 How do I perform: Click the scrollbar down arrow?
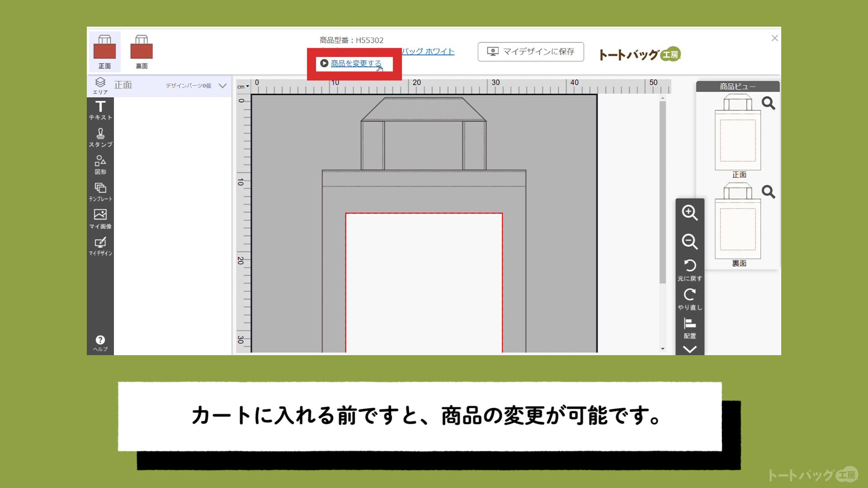[663, 349]
